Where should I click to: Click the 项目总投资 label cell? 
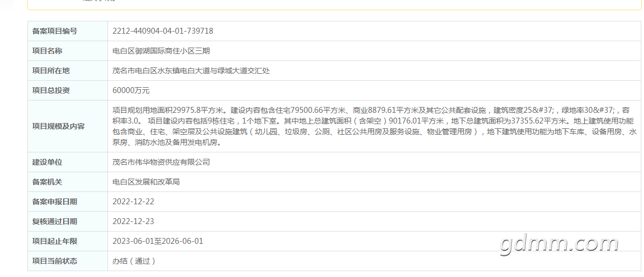[x=67, y=90]
